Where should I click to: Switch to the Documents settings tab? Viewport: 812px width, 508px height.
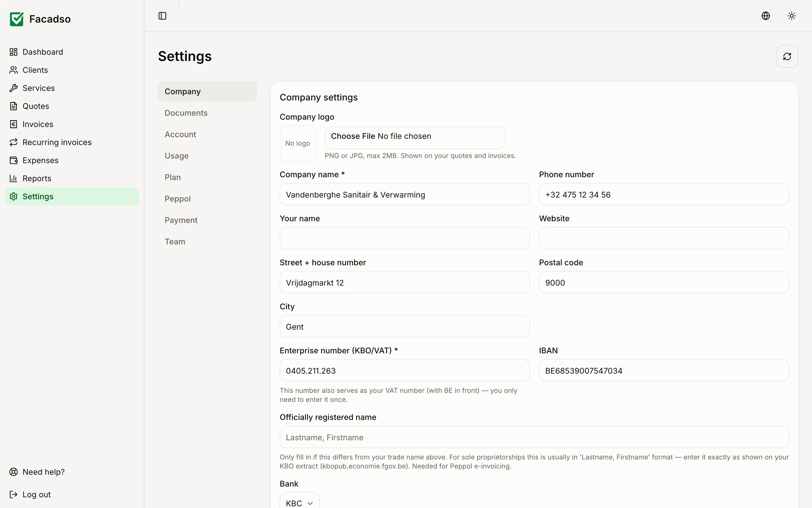207,113
